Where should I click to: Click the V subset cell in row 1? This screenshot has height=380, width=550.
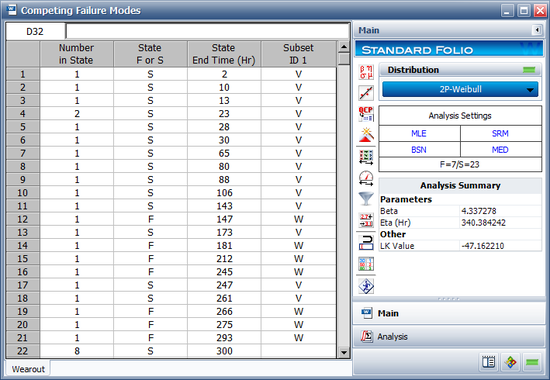point(298,74)
